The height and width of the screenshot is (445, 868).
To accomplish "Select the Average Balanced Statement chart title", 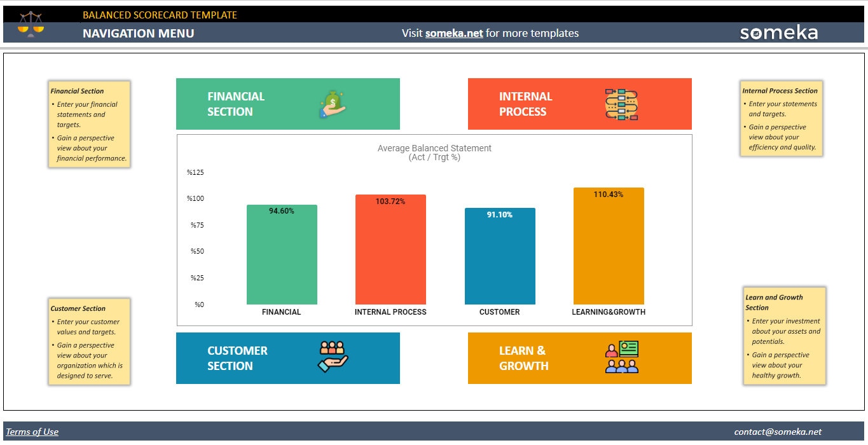I will pyautogui.click(x=434, y=153).
